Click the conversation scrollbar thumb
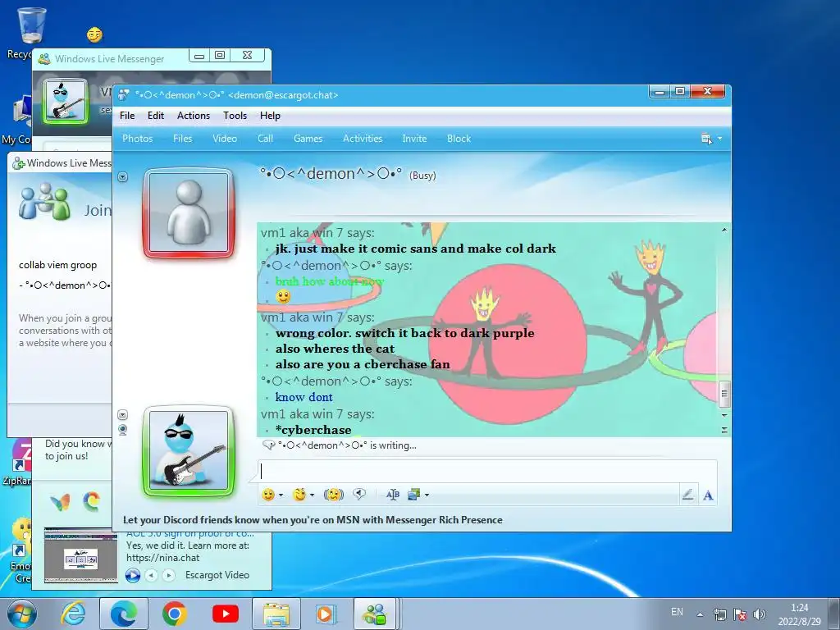The image size is (840, 630). (724, 394)
